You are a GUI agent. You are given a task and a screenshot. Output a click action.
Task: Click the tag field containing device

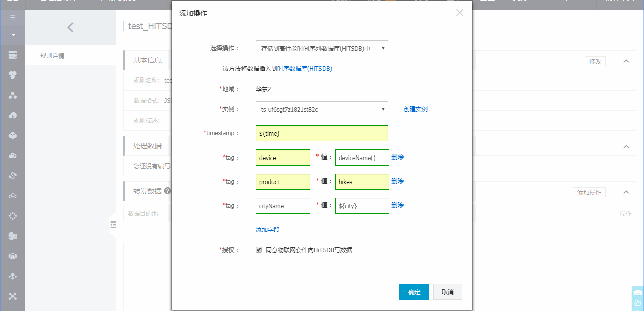pyautogui.click(x=283, y=158)
